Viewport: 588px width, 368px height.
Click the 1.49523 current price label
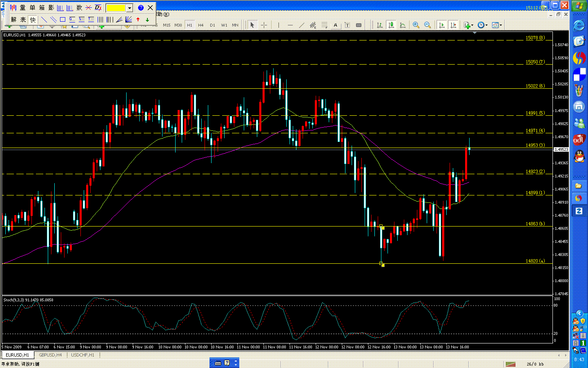coord(561,150)
